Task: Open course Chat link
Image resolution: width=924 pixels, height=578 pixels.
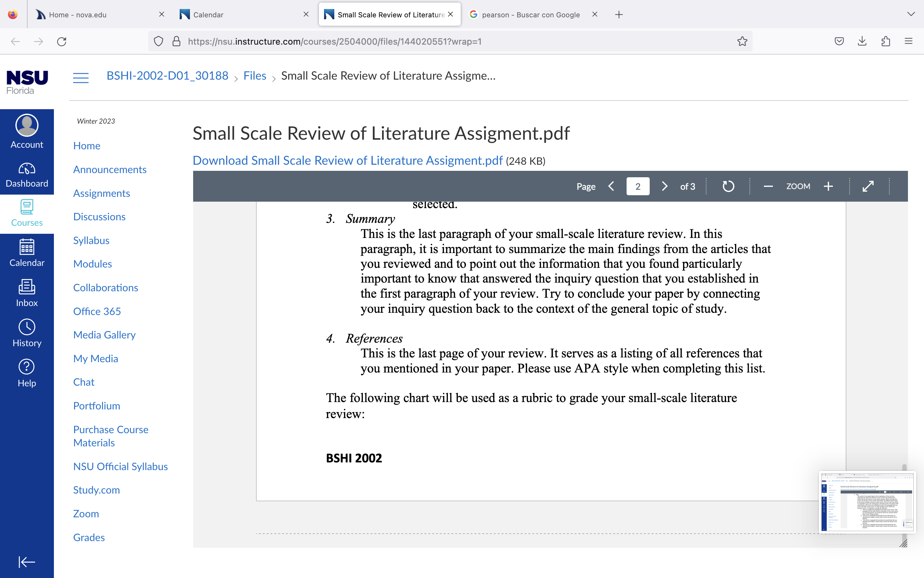Action: click(84, 382)
